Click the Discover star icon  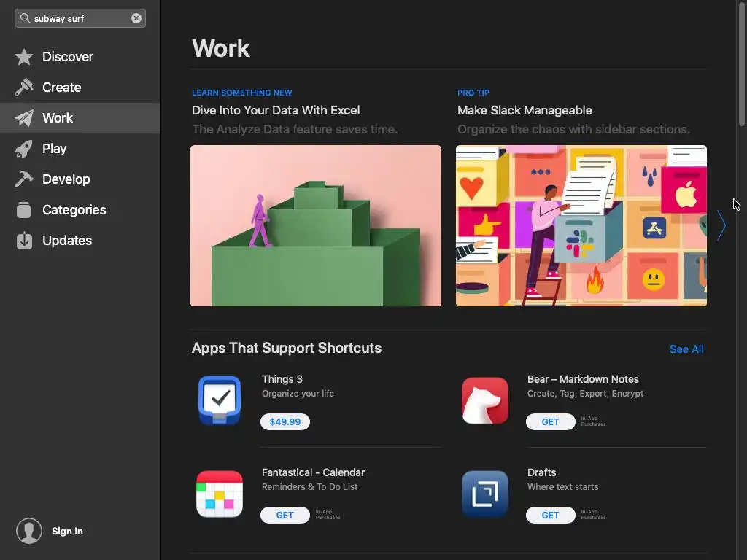click(24, 57)
